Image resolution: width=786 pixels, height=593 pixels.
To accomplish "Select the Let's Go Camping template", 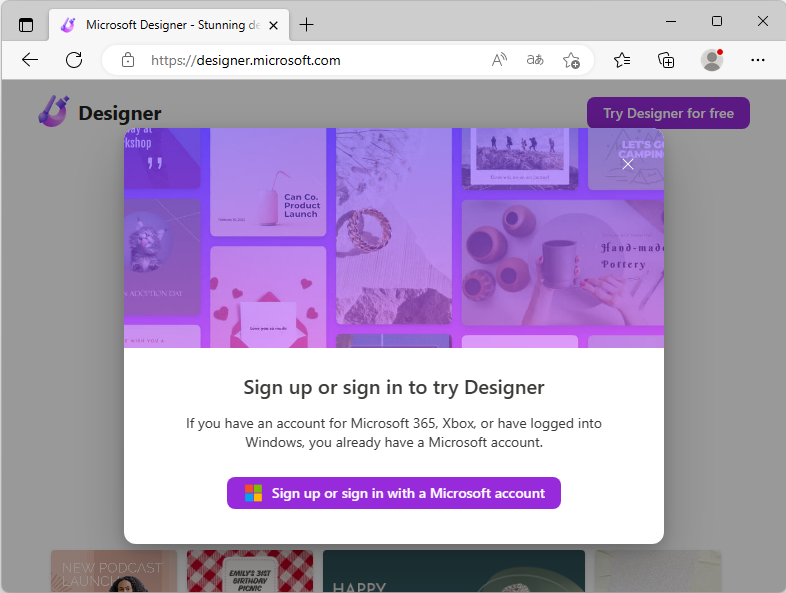I will point(626,159).
